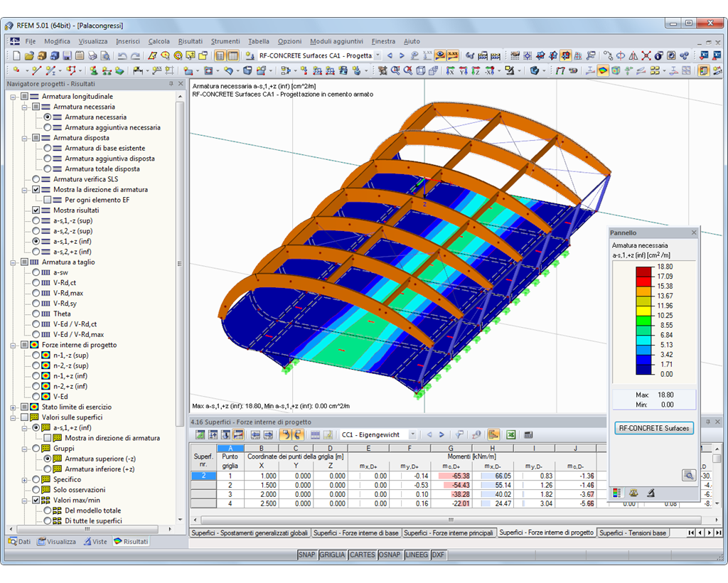Click the calculator icon to run calculation
The image size is (728, 583).
point(528,434)
